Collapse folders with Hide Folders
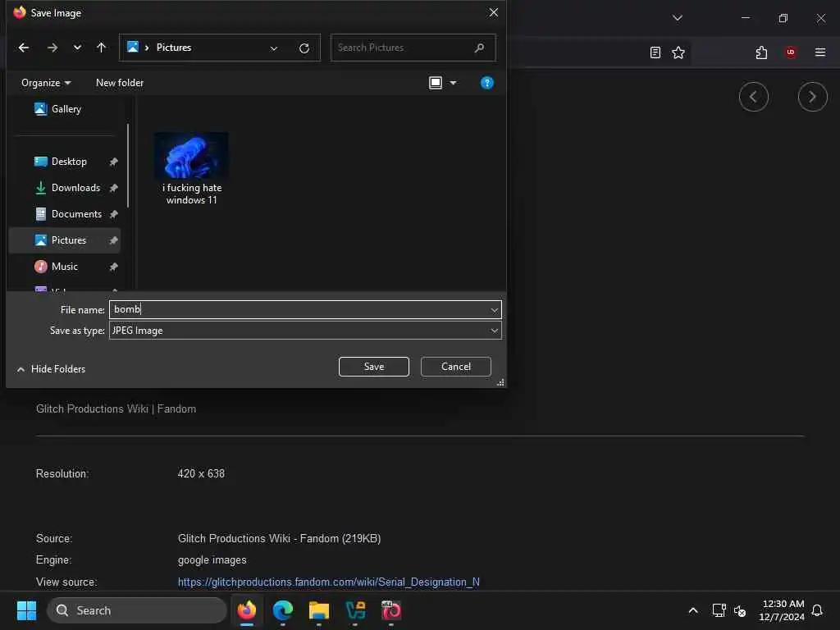Screen dimensions: 840x630 click(x=51, y=369)
